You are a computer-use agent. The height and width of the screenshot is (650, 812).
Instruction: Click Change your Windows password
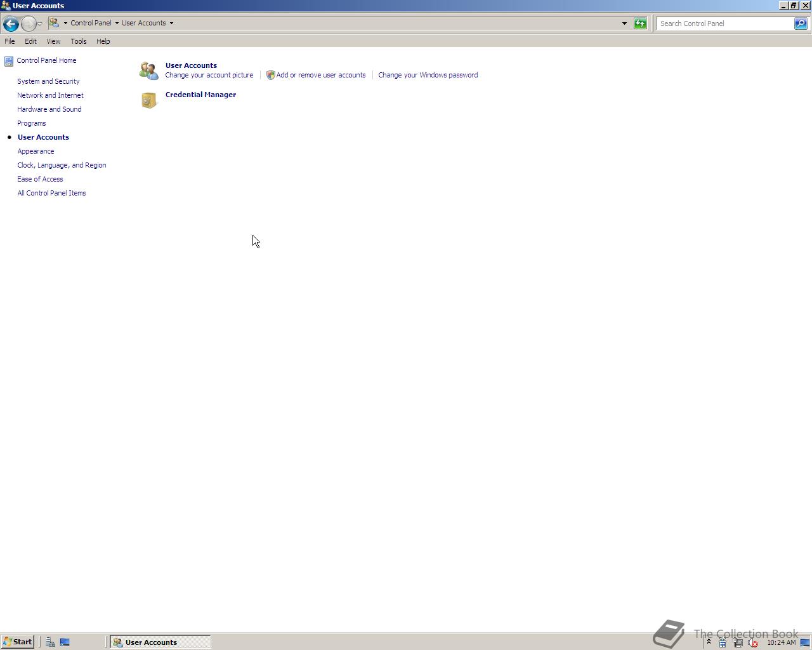[x=428, y=75]
